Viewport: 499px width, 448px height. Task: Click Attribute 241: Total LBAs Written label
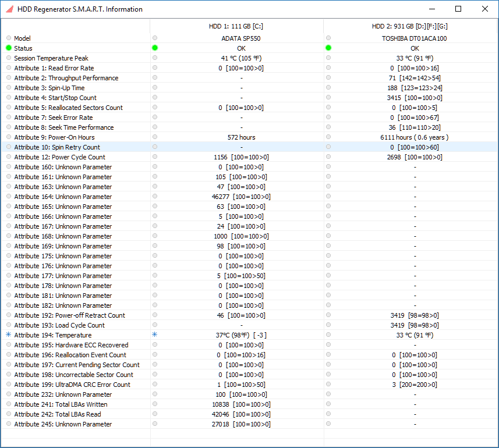[x=61, y=404]
